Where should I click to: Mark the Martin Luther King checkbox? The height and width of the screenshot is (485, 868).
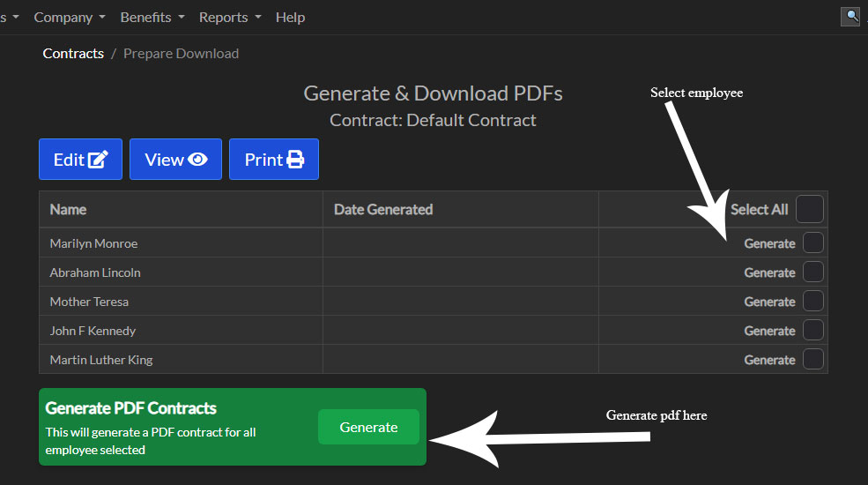[x=812, y=359]
